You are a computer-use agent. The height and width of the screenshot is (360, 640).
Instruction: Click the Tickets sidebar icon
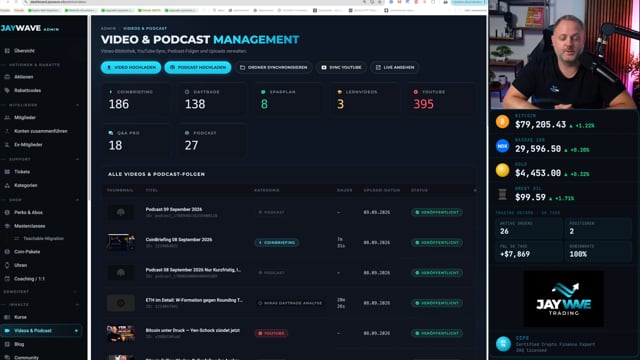7,172
